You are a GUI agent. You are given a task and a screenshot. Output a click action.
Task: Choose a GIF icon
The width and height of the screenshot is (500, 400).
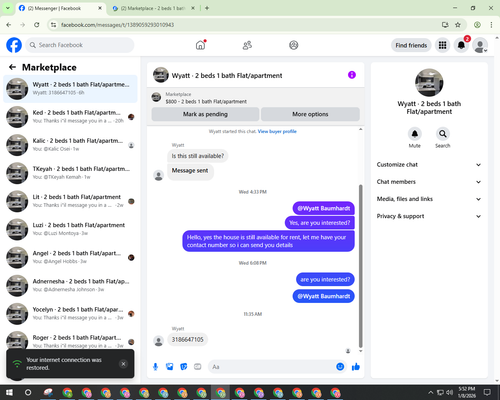198,367
